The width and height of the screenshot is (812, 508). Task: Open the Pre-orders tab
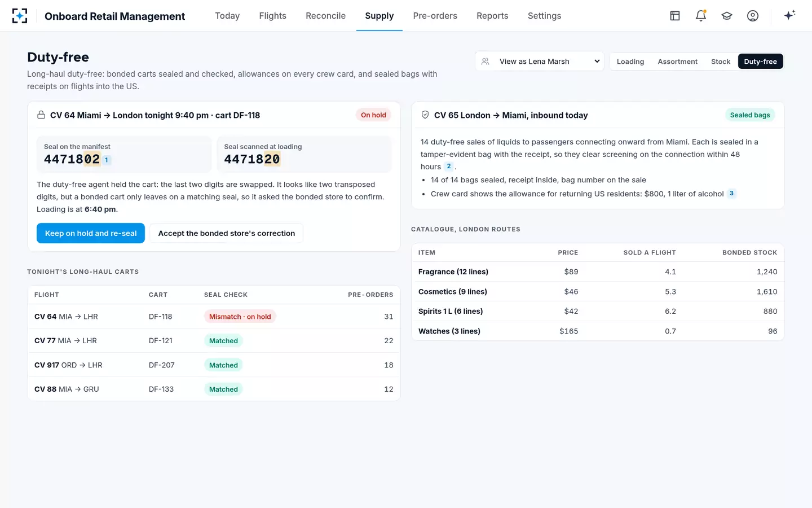tap(435, 16)
